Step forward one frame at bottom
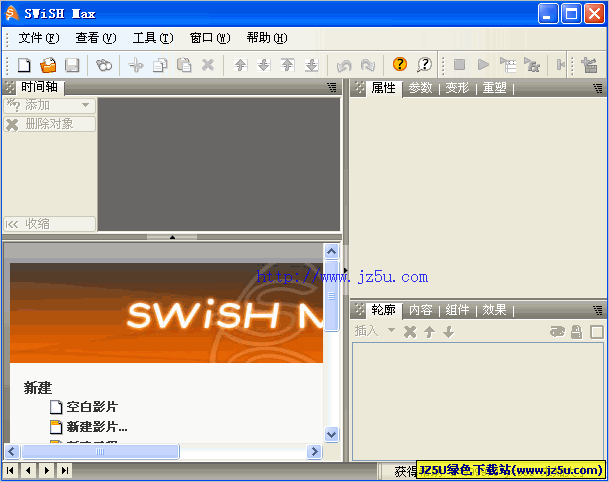 click(x=47, y=470)
